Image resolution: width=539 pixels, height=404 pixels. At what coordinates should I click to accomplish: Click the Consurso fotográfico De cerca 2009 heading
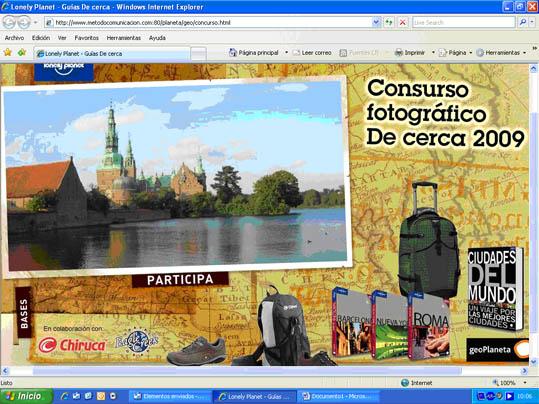click(x=445, y=114)
